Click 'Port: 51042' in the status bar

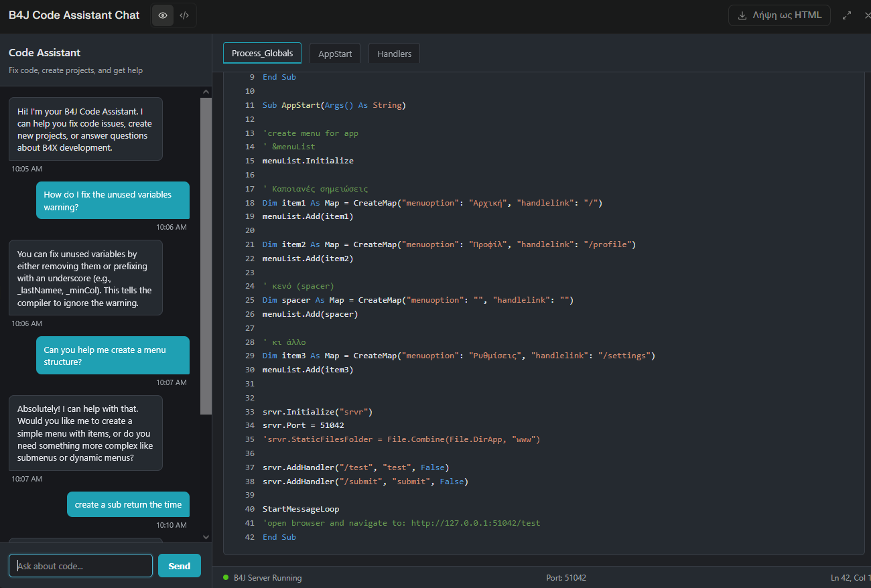(566, 577)
